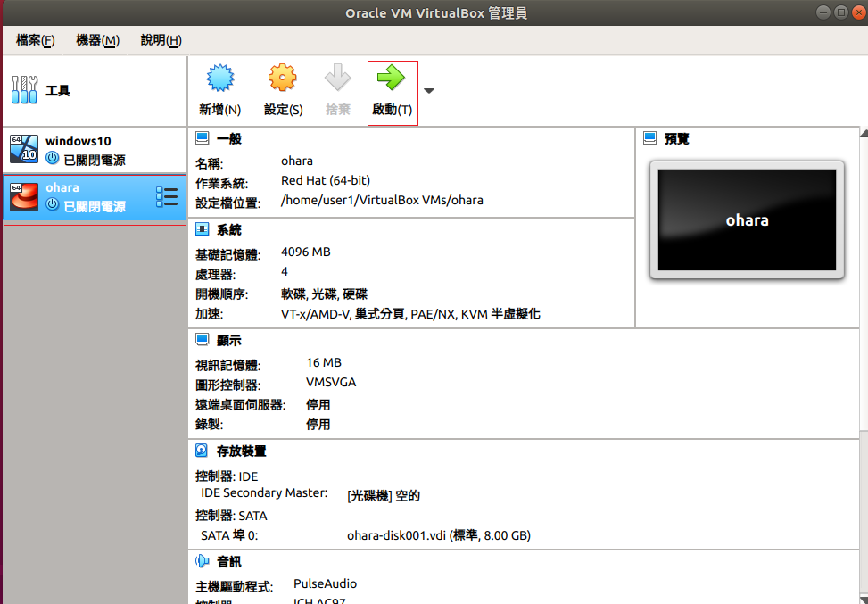This screenshot has width=868, height=604.
Task: Click the boot order 軟碟, 光碟, 硬碟 value
Action: click(x=325, y=294)
